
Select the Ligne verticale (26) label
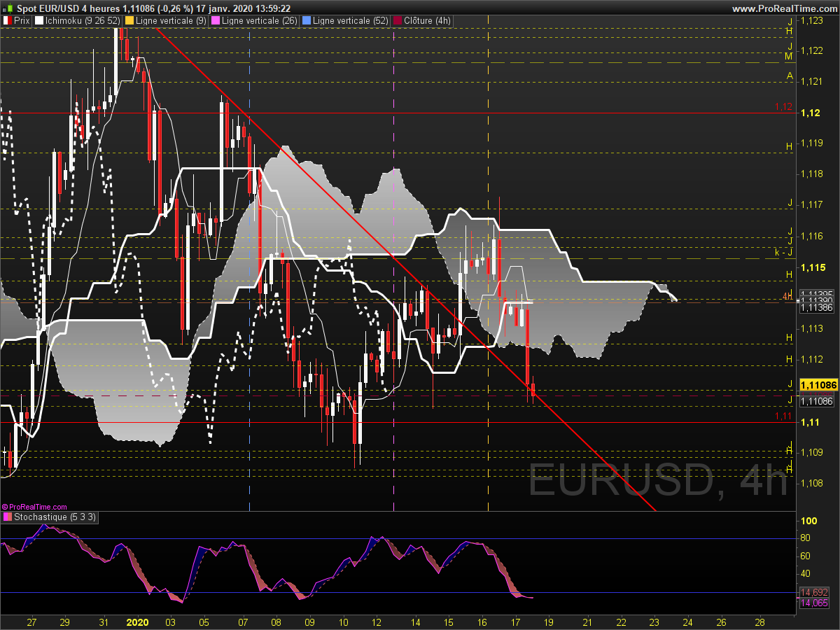point(258,21)
